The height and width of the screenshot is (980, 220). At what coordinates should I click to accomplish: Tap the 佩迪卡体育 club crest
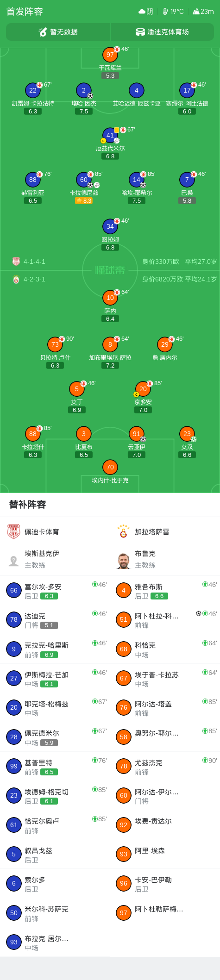pyautogui.click(x=14, y=531)
